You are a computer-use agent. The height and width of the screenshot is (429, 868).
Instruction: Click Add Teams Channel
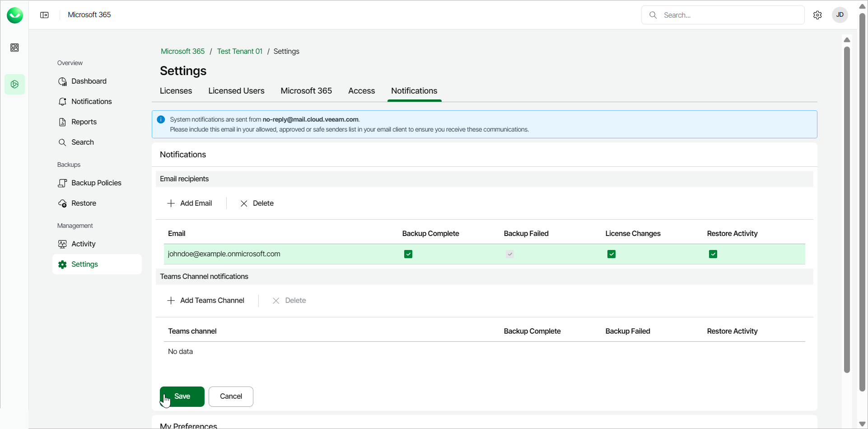(x=206, y=301)
